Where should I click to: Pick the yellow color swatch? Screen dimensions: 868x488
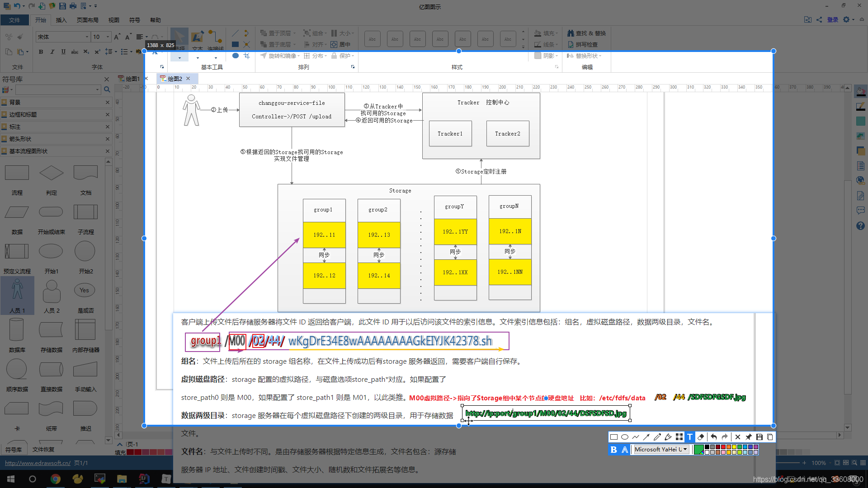(734, 447)
